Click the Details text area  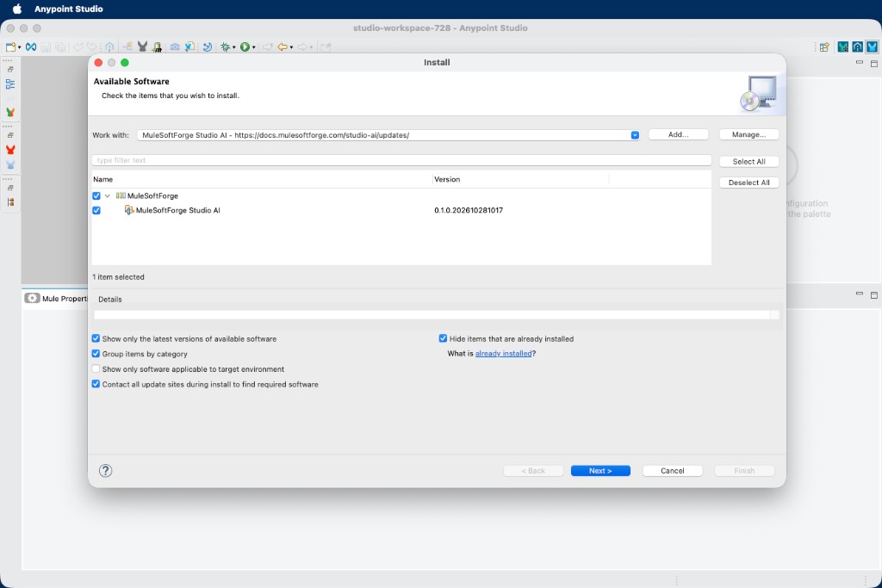pyautogui.click(x=432, y=315)
